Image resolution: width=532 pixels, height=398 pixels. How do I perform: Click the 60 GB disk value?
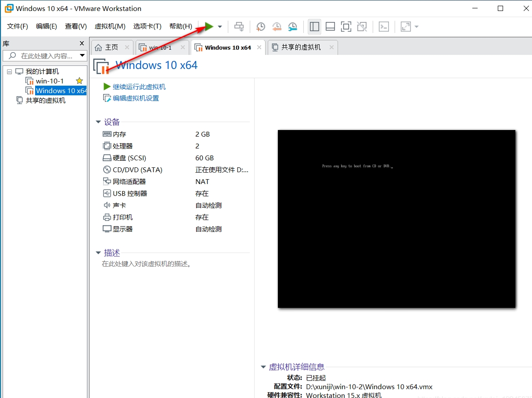(x=205, y=158)
